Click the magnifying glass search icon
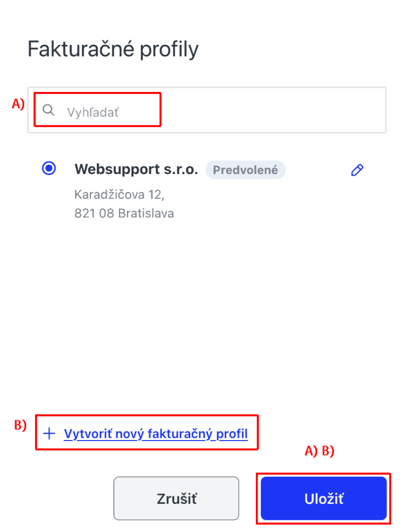Viewport: 409px width, 532px height. 49,110
